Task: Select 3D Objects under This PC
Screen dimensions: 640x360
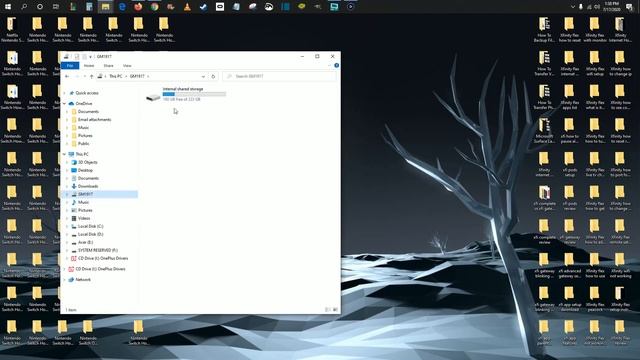Action: tap(87, 162)
